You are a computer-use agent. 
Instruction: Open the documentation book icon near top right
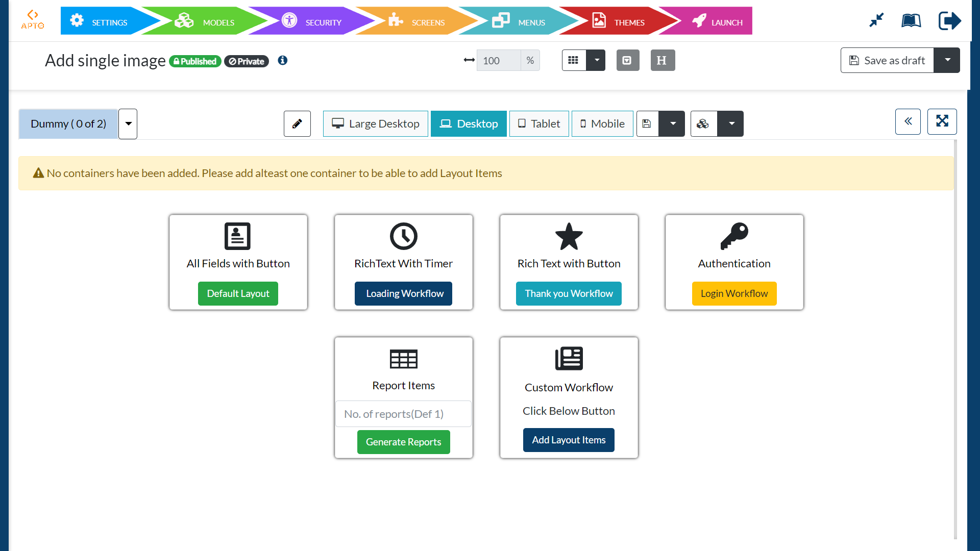(x=911, y=20)
